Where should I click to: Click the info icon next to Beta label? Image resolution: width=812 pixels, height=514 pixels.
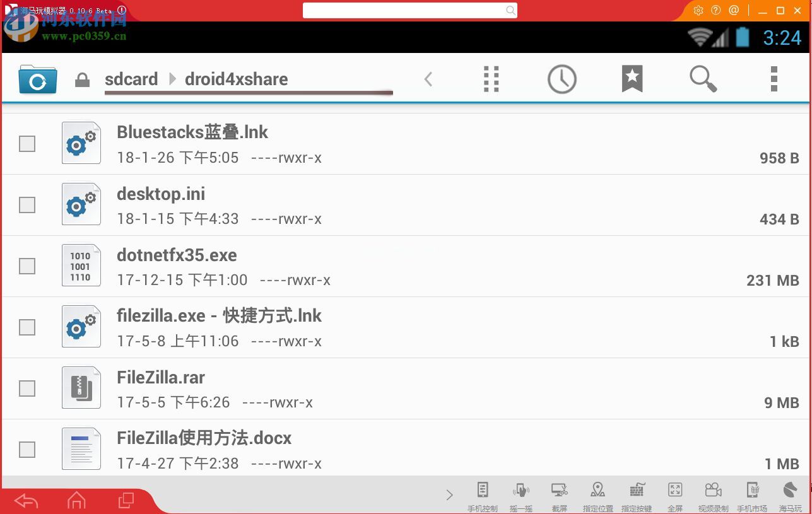pyautogui.click(x=122, y=10)
